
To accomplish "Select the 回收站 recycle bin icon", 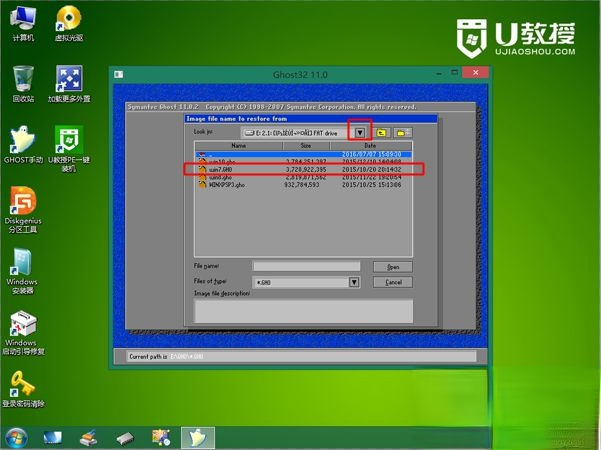I will coord(23,84).
